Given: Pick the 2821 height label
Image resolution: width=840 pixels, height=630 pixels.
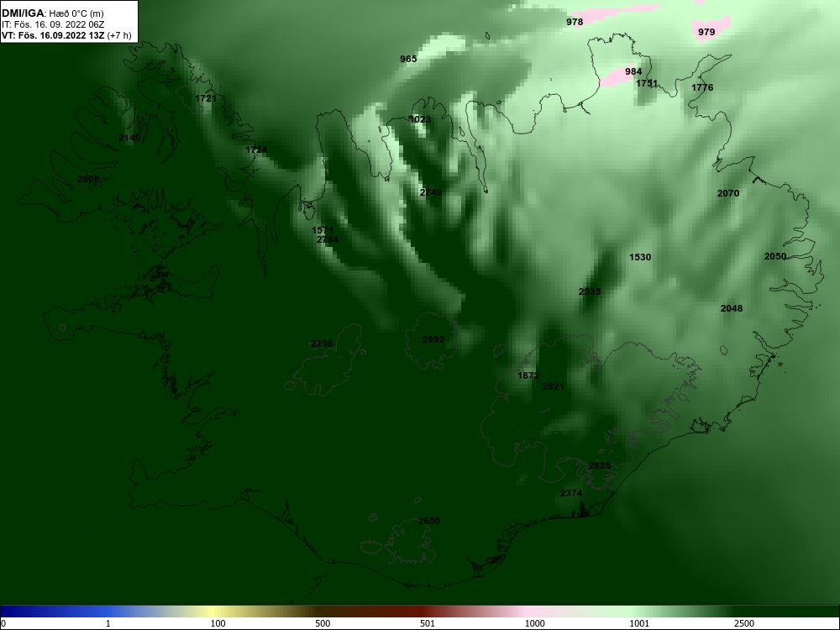Looking at the screenshot, I should click(x=554, y=386).
